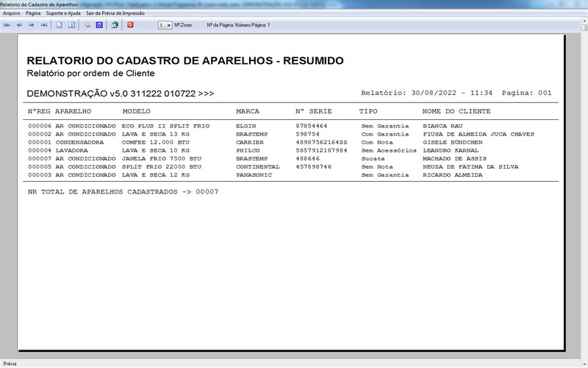
Task: Click the brand PANASONIC
Action: 254,175
